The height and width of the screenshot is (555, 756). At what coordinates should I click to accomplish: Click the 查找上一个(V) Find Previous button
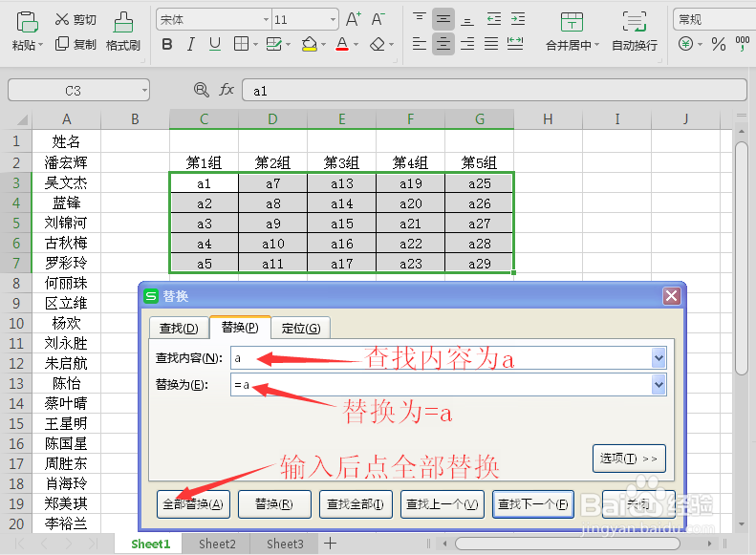tap(443, 504)
